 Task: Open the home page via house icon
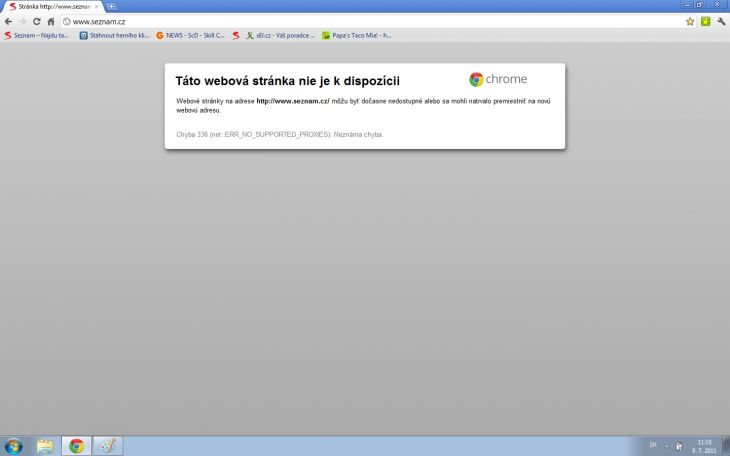(x=51, y=22)
